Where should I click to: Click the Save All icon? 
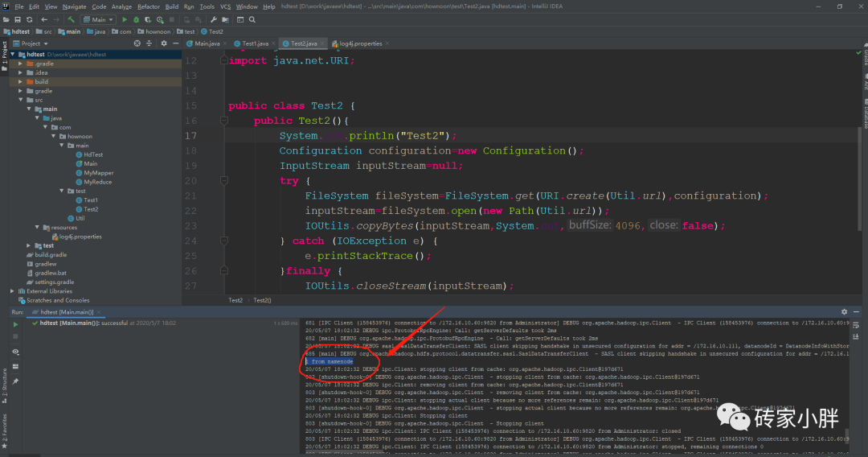pos(18,19)
